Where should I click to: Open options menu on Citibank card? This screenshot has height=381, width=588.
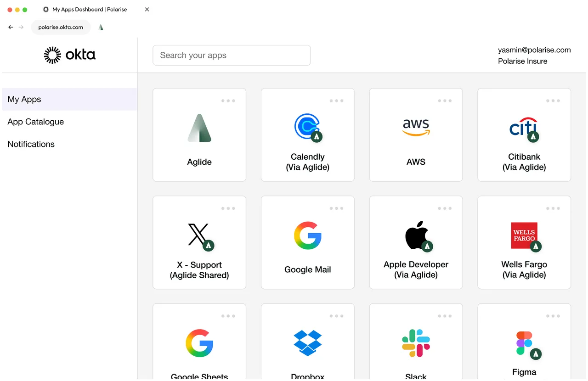[553, 101]
